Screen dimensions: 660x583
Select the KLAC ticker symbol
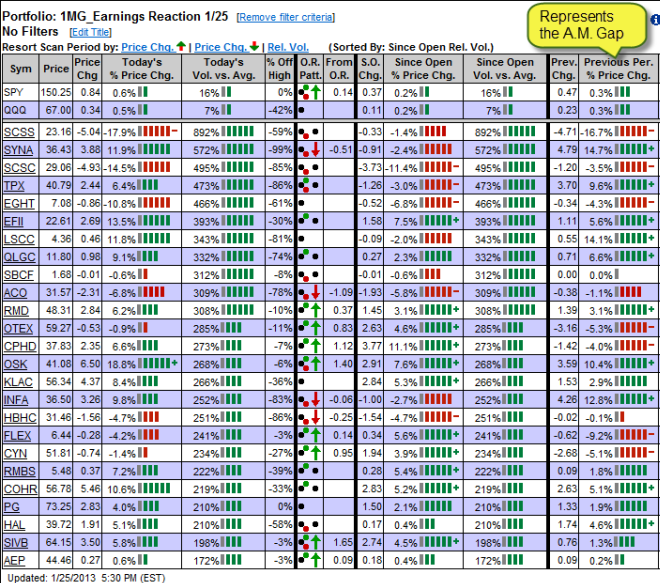coord(18,382)
